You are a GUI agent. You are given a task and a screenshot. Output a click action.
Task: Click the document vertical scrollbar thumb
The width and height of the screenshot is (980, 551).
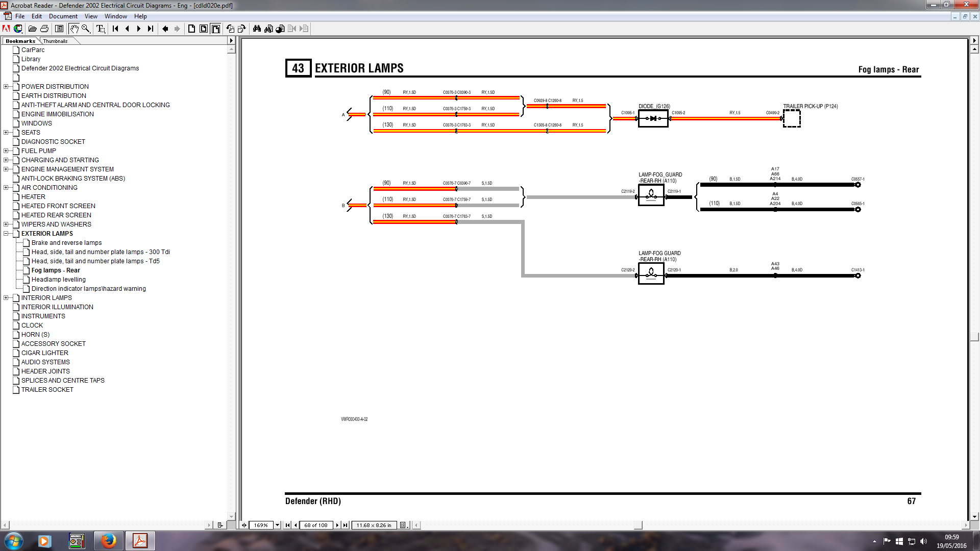tap(974, 337)
